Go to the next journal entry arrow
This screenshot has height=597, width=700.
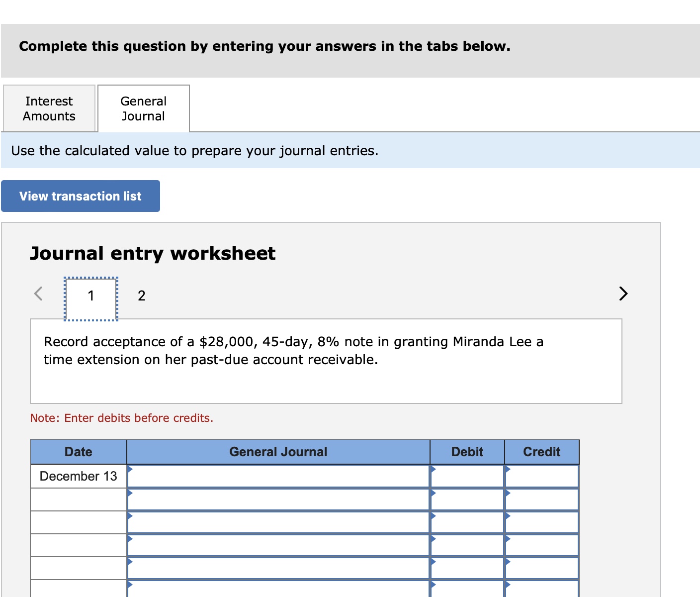click(623, 294)
